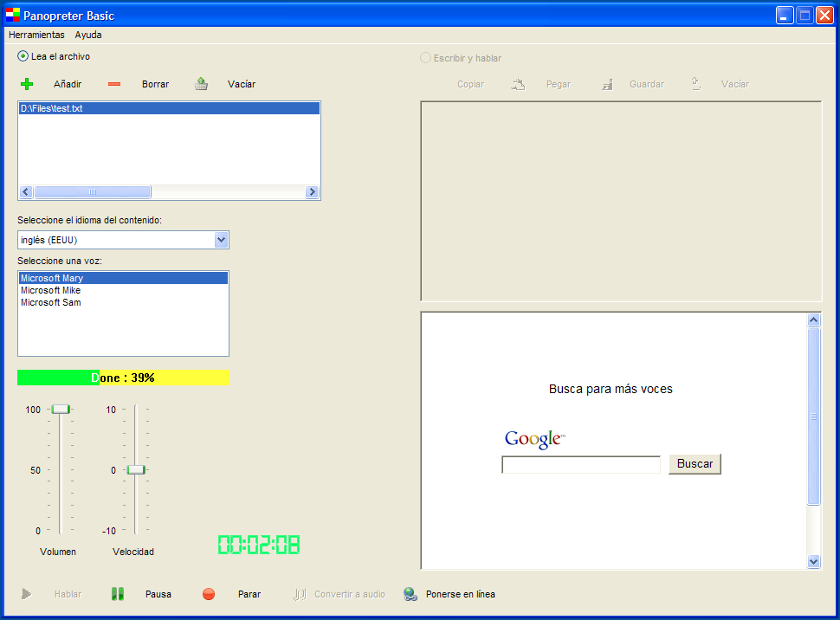Select the Microsoft Sam voice

123,303
